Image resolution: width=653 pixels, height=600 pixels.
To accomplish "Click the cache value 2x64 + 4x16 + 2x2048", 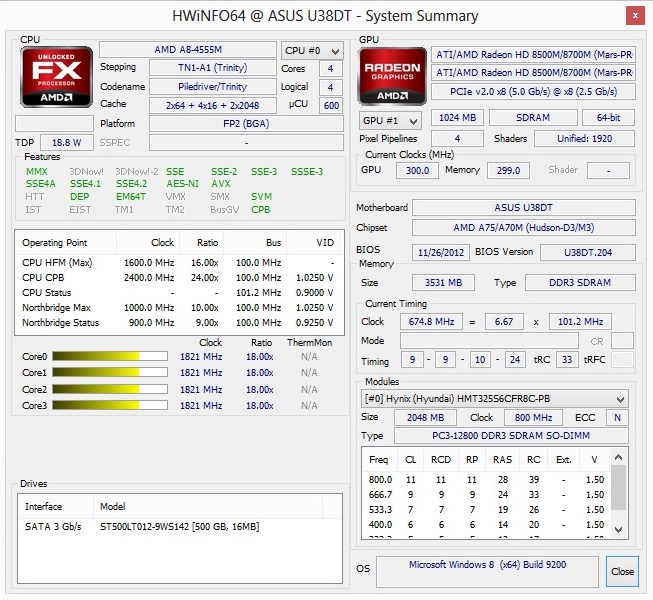I will point(212,106).
